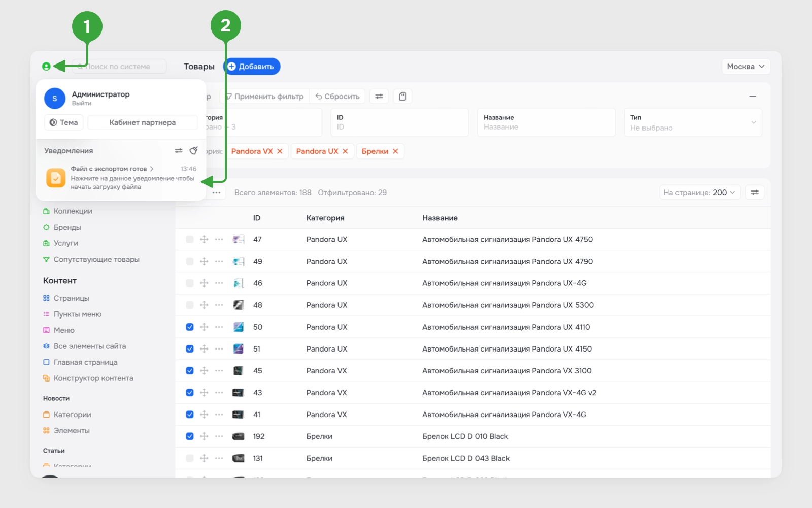
Task: Open the Тип dropdown field
Action: tap(693, 122)
